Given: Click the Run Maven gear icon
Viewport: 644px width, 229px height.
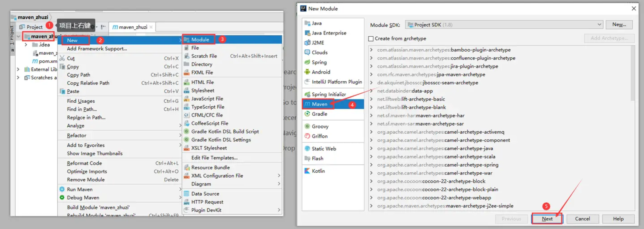Looking at the screenshot, I should [62, 189].
